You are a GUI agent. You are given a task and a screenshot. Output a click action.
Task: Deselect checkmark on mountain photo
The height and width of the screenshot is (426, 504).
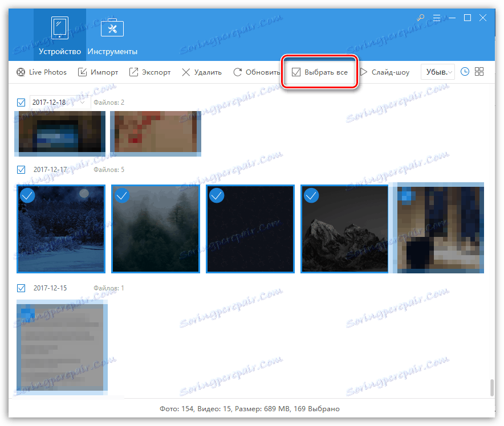(311, 195)
